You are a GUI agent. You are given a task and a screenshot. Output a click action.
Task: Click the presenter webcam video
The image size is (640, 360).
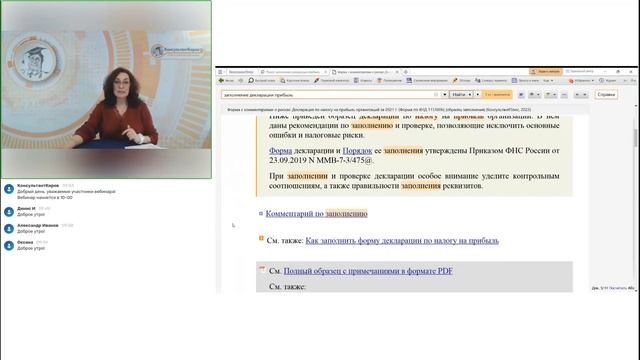106,89
